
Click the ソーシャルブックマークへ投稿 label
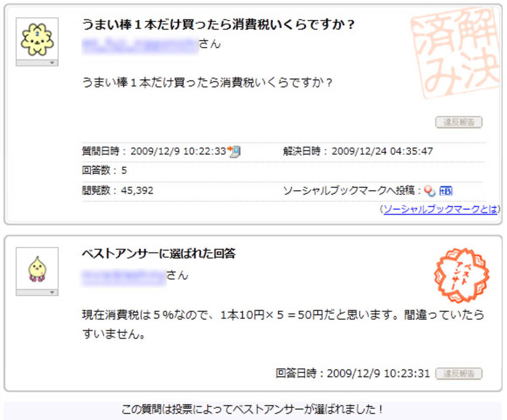[352, 191]
